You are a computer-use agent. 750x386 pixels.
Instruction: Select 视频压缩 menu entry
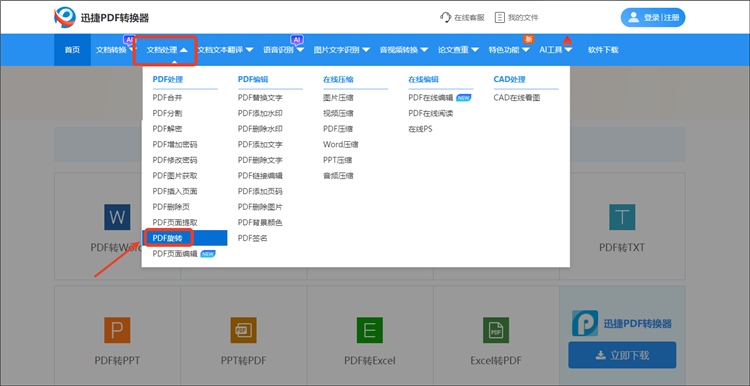click(x=338, y=113)
